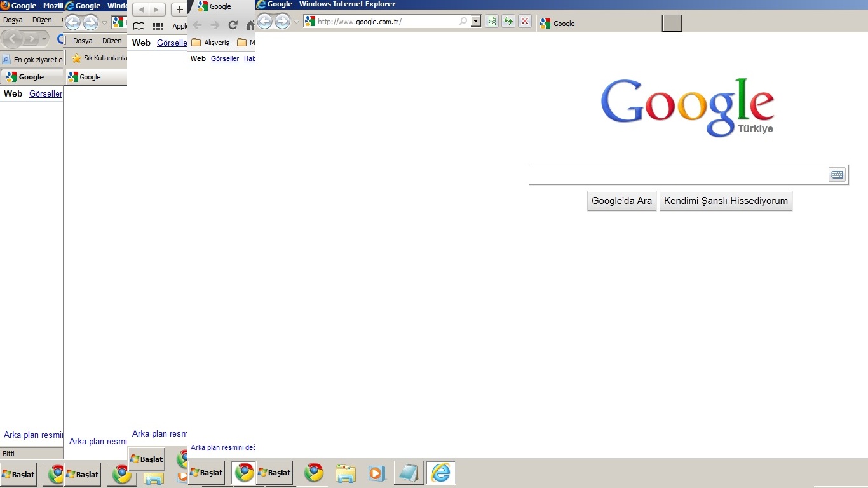Open the on-screen keyboard icon in search box
The height and width of the screenshot is (488, 868).
(x=837, y=175)
